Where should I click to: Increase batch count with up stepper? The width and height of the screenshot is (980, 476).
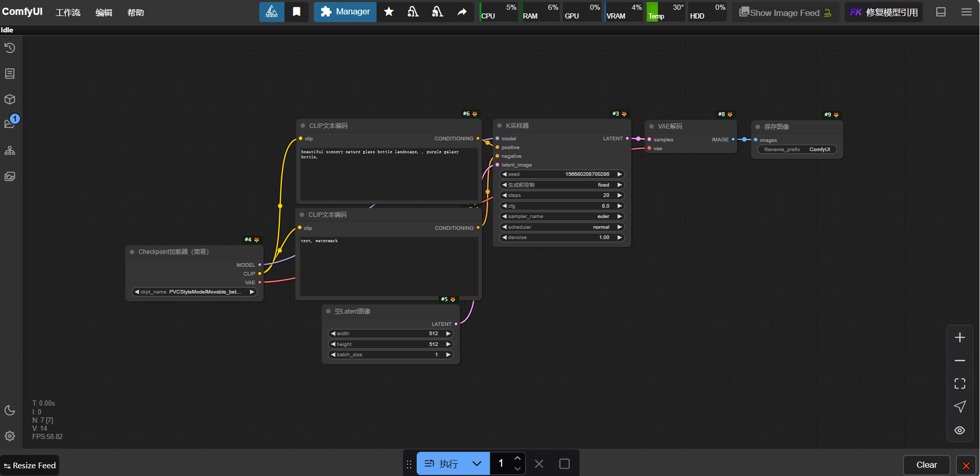coord(518,458)
